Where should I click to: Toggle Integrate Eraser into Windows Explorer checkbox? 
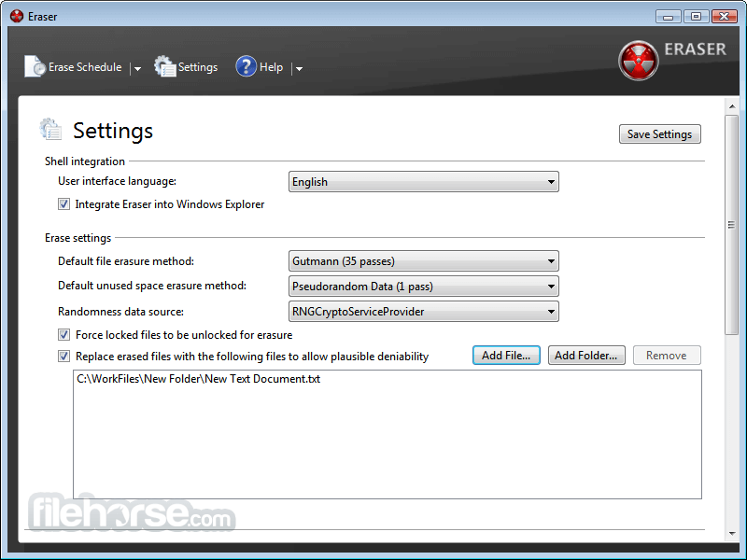tap(63, 204)
